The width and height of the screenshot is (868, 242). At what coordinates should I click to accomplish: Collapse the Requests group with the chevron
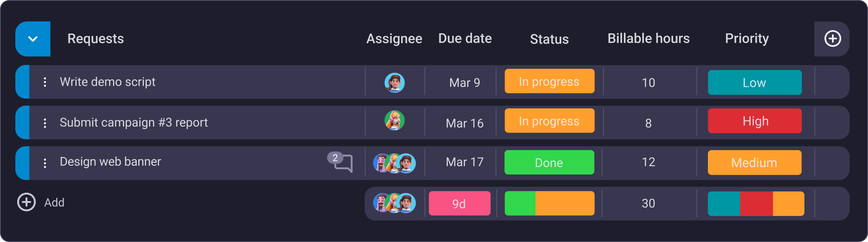[x=33, y=38]
